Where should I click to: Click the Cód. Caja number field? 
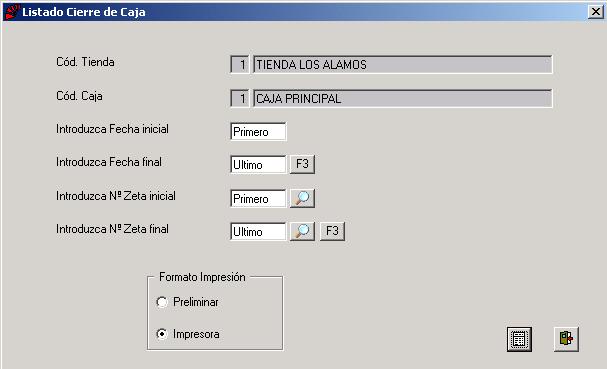point(240,98)
